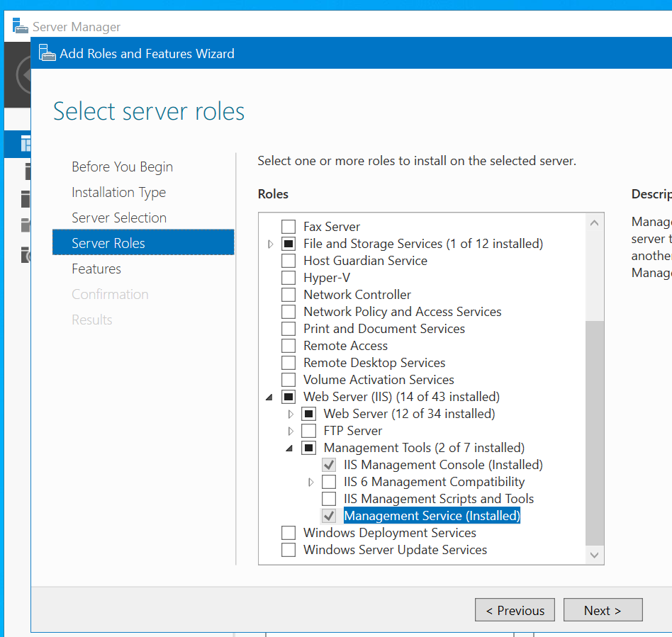Enable the Hyper-V role checkbox
Viewport: 672px width, 637px height.
(289, 278)
